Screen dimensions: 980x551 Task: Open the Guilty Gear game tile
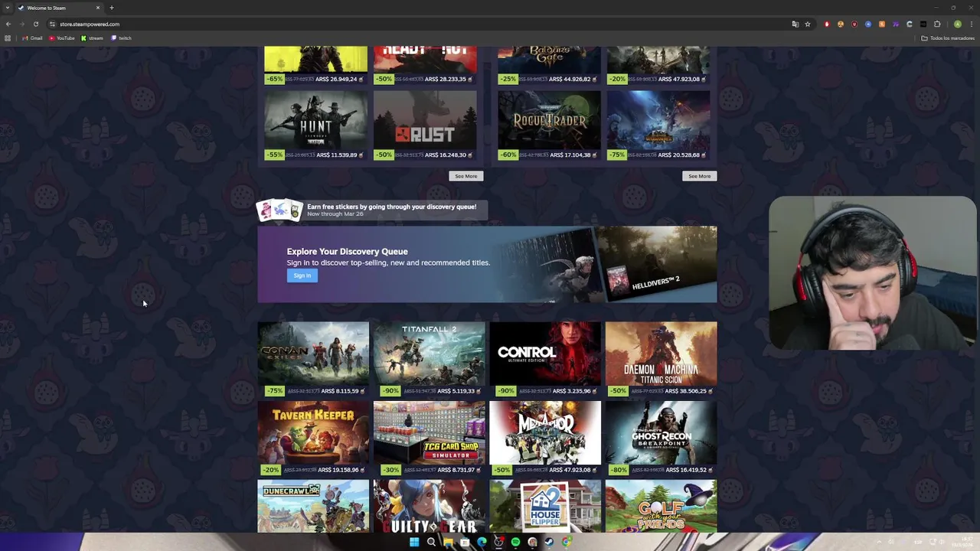pos(429,506)
